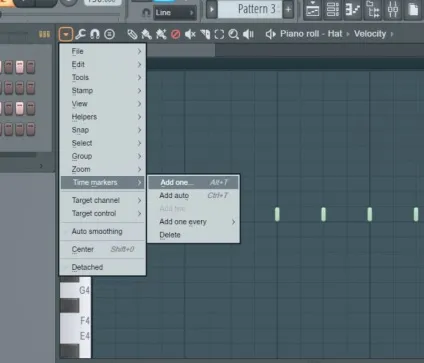Screen dimensions: 424x363
Task: Open the Tools submenu
Action: [103, 77]
